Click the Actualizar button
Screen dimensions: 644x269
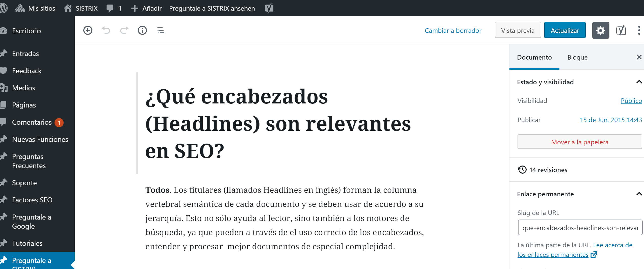coord(565,30)
